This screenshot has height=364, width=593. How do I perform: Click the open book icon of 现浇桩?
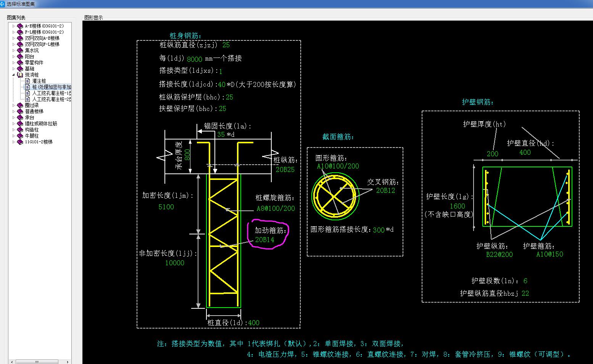click(x=20, y=75)
